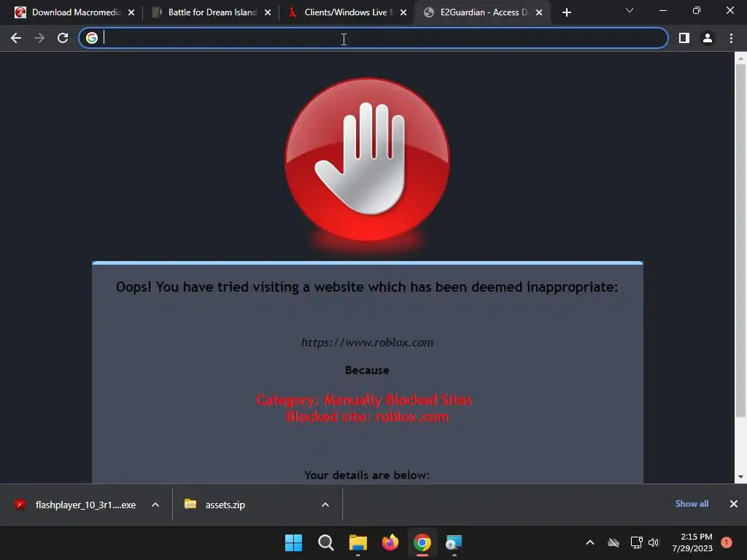Image resolution: width=747 pixels, height=560 pixels.
Task: Click the 'Oops! You have tried visiting' heading
Action: click(x=367, y=287)
